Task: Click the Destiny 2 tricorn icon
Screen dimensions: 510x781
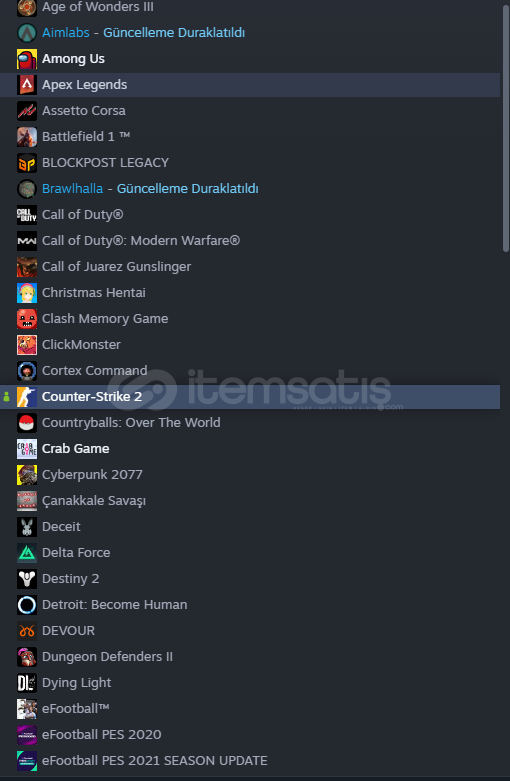Action: 27,579
